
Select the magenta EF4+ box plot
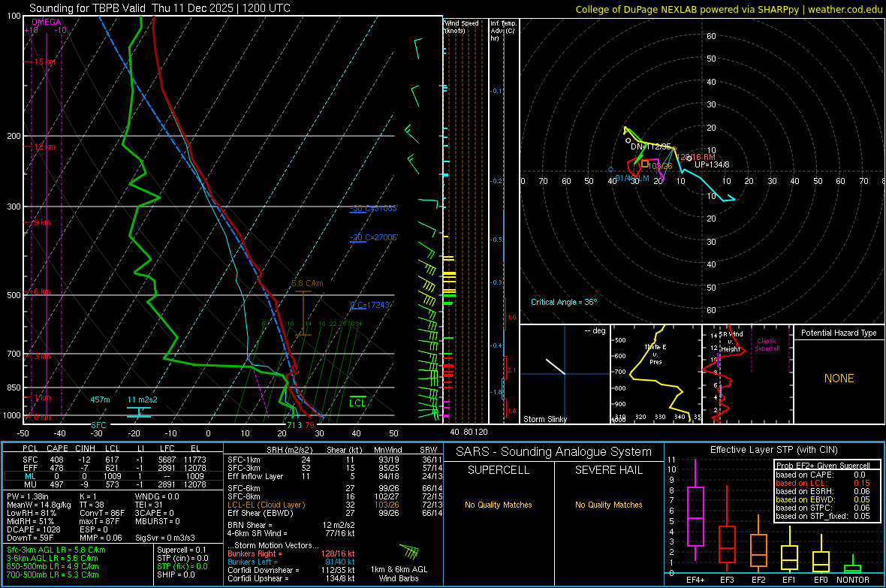point(695,511)
